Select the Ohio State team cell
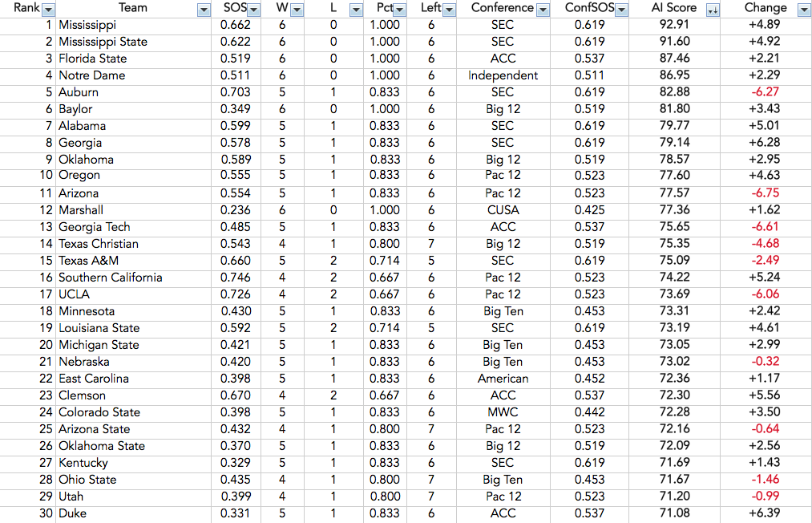This screenshot has width=812, height=523. (133, 480)
